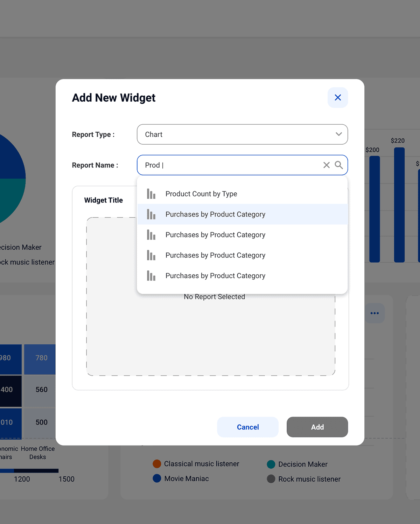This screenshot has width=420, height=524.
Task: Cancel adding the widget
Action: 248,427
